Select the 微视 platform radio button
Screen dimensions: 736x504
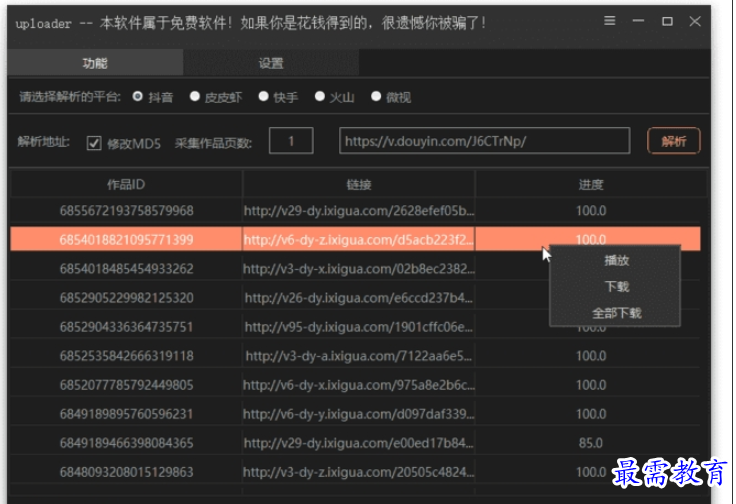376,97
